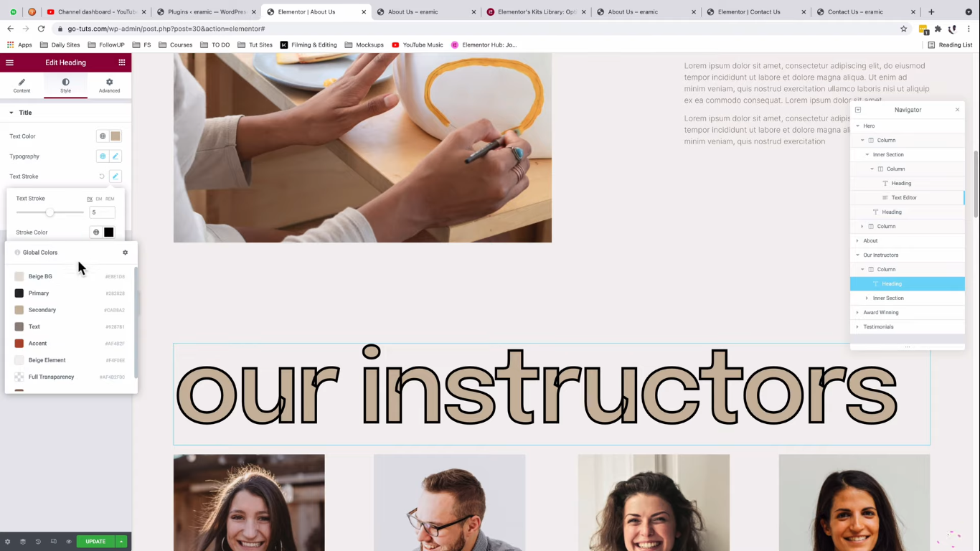The width and height of the screenshot is (980, 551).
Task: Open the Elementor hamburger menu
Action: 9,62
